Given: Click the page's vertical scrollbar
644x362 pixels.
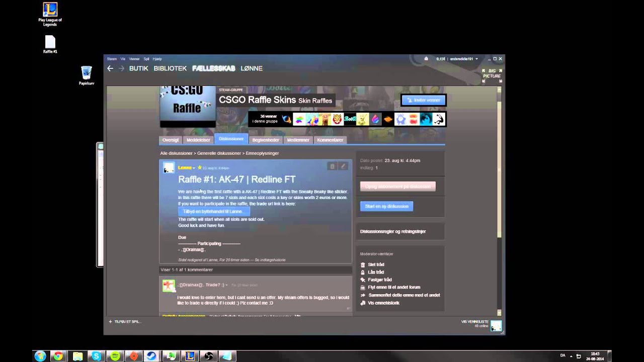Looking at the screenshot, I should [499, 201].
